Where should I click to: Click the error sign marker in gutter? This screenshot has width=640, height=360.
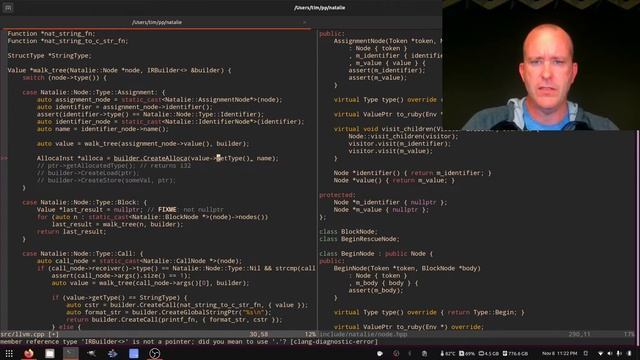4,158
